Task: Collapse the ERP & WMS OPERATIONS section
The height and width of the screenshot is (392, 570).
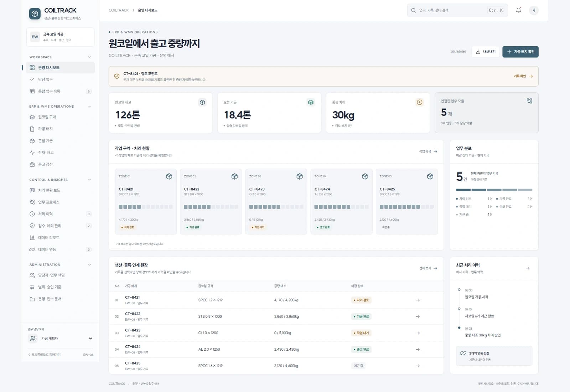Action: 89,107
